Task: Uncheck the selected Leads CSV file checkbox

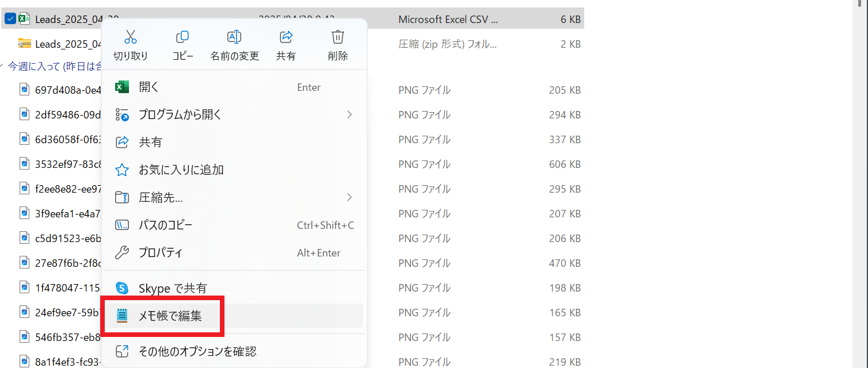Action: (x=10, y=19)
